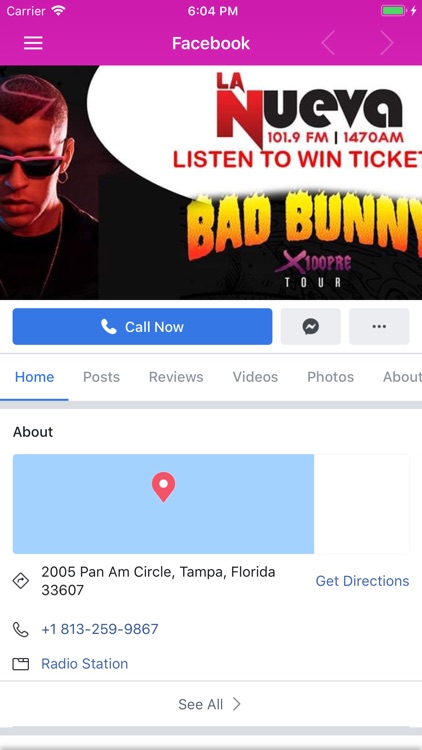Tap the back navigation arrow
The width and height of the screenshot is (422, 750).
(328, 43)
